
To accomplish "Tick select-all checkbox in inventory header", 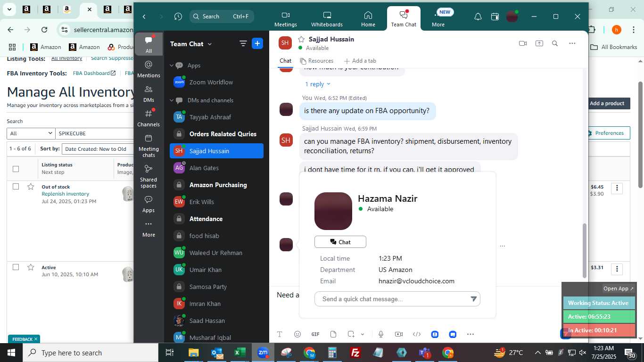I will [16, 169].
